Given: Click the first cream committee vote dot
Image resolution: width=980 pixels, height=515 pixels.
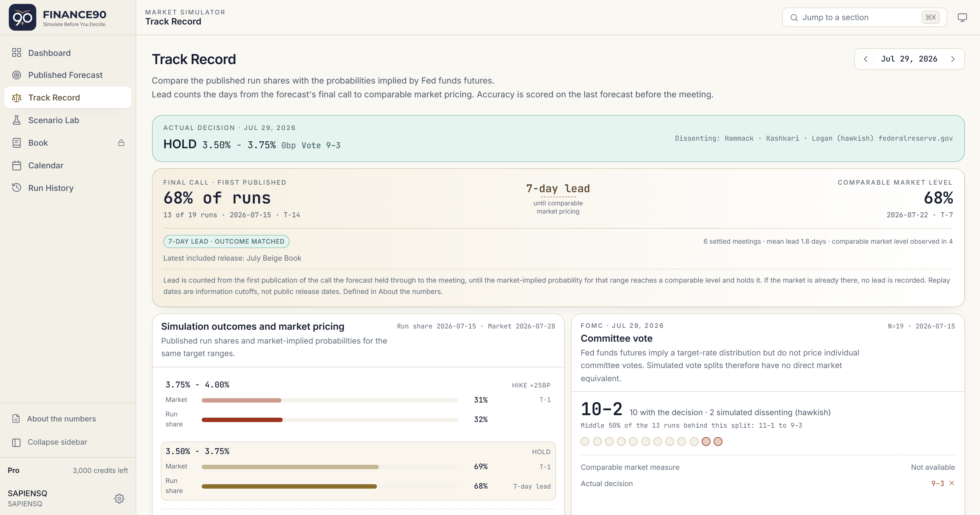Looking at the screenshot, I should (x=585, y=442).
